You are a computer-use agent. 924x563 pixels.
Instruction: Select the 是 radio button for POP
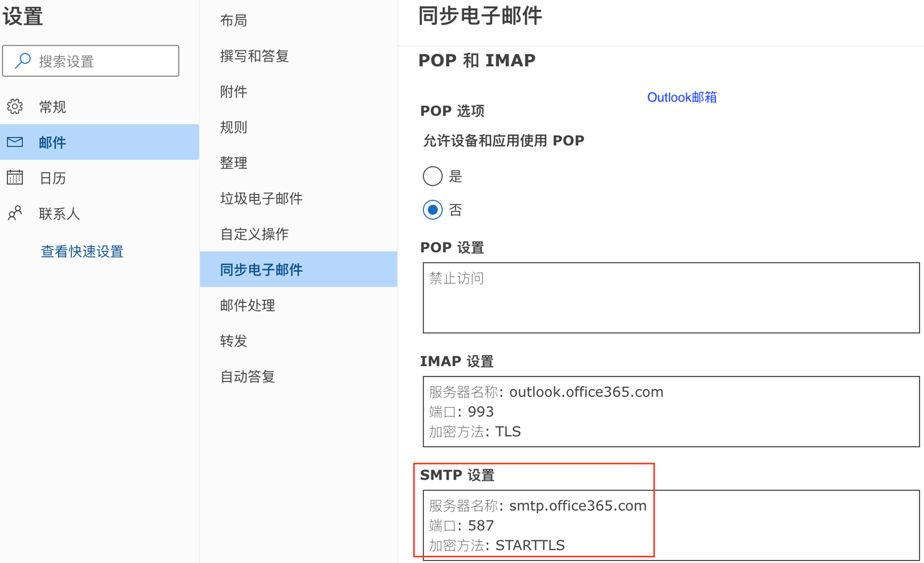point(433,176)
